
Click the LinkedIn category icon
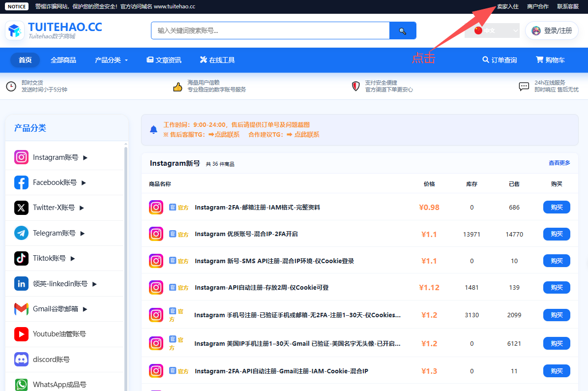21,284
